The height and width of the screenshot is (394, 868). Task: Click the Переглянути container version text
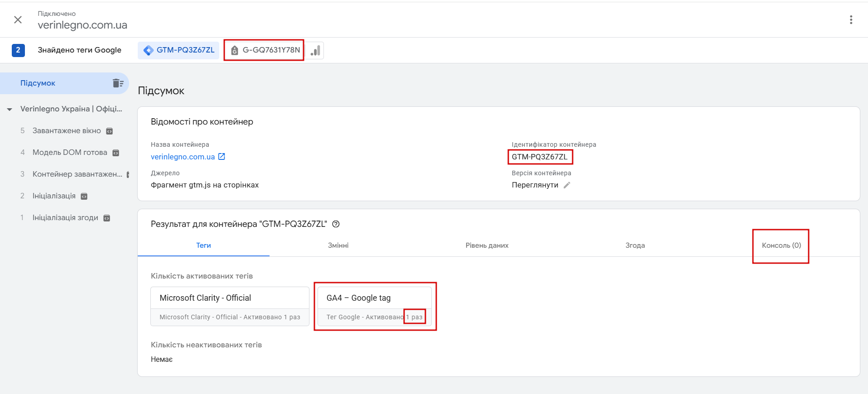[x=535, y=185]
